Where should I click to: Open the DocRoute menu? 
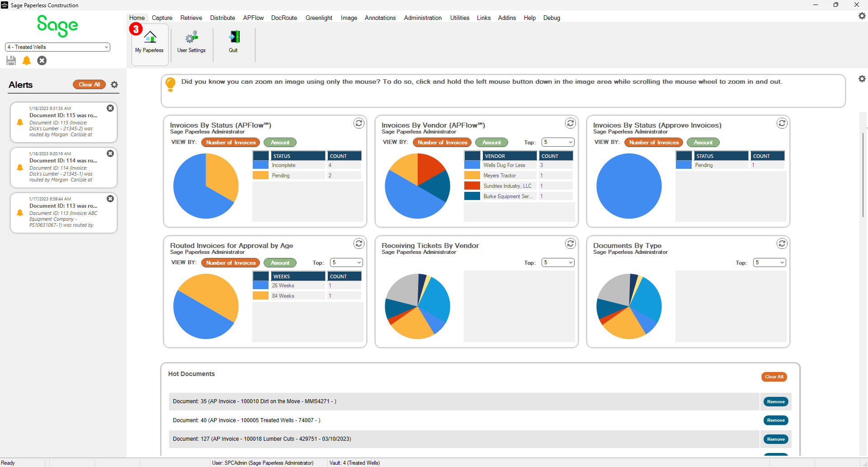click(284, 18)
